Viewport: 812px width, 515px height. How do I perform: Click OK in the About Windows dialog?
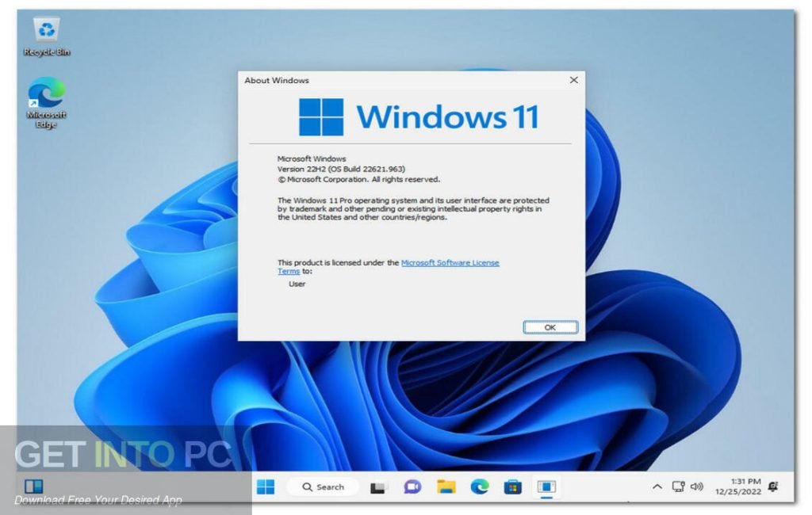550,326
